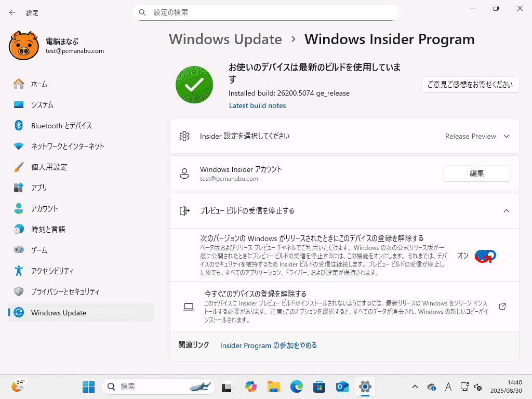This screenshot has height=399, width=532.
Task: Click 編集 for Windows Insider アカウント
Action: 477,174
